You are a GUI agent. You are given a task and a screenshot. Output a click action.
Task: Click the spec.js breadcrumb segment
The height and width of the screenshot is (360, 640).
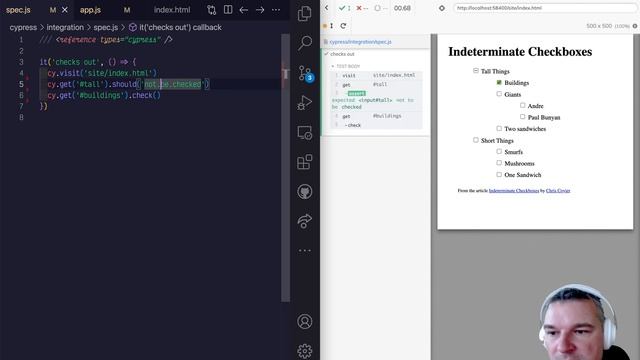tap(106, 27)
